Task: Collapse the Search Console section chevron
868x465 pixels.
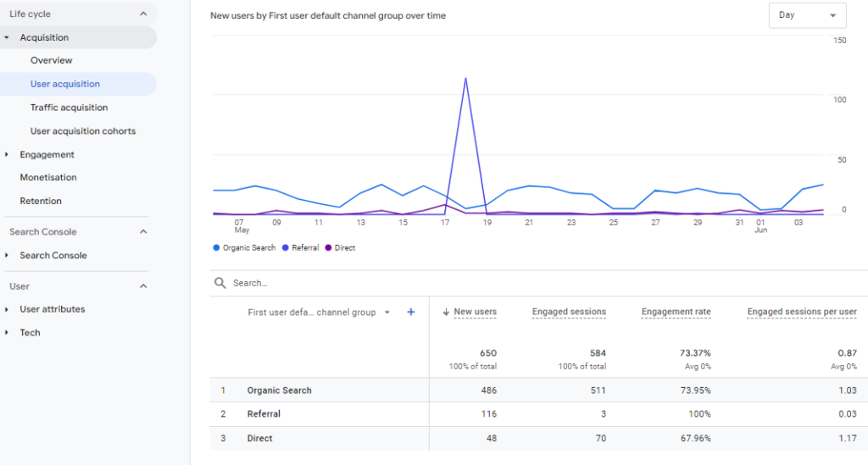Action: [x=143, y=232]
